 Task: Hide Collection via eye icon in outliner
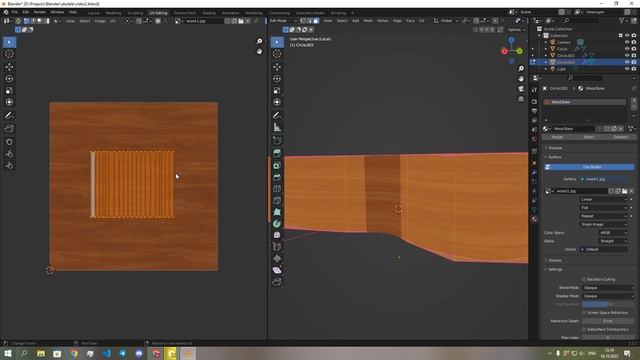click(x=627, y=36)
